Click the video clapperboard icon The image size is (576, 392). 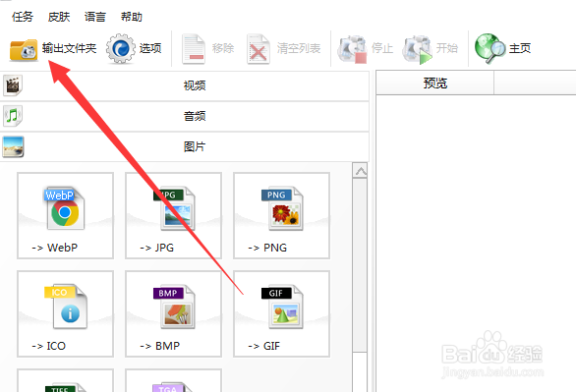coord(13,85)
